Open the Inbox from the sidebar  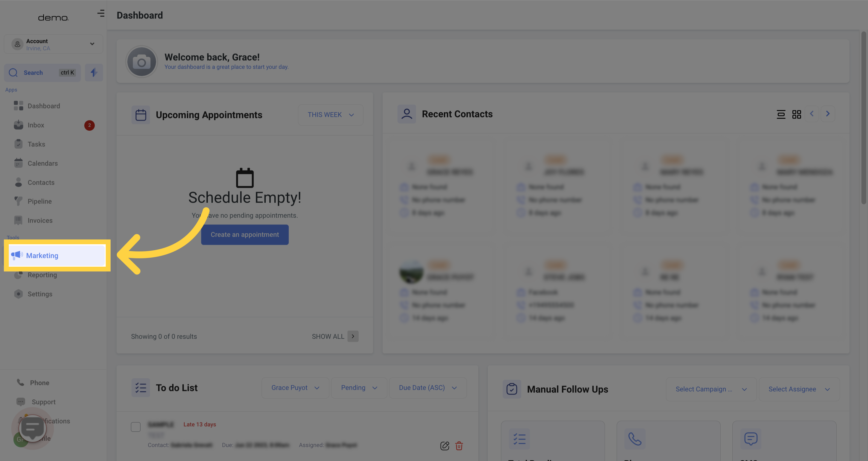(x=36, y=125)
